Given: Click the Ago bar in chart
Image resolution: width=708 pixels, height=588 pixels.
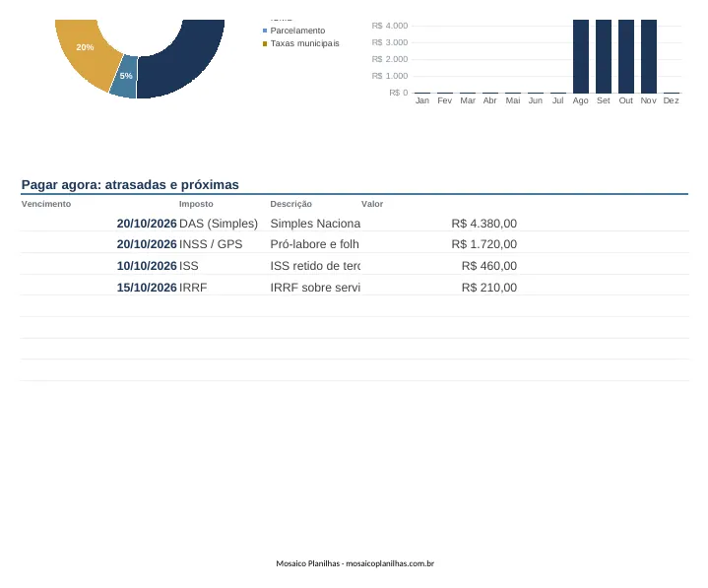Looking at the screenshot, I should pyautogui.click(x=581, y=56).
